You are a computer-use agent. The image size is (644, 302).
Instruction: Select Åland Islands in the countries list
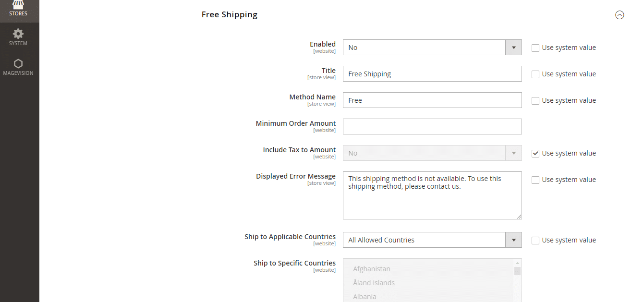[x=374, y=283]
